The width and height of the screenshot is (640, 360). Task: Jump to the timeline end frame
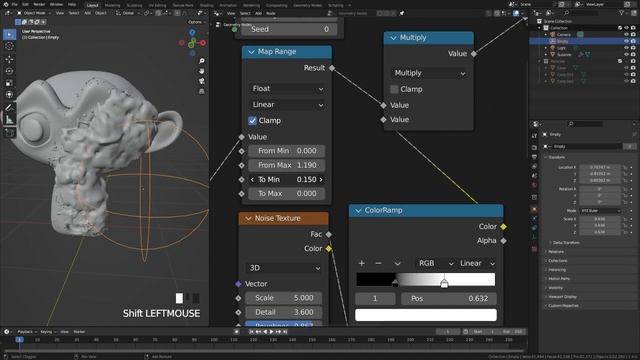point(285,332)
